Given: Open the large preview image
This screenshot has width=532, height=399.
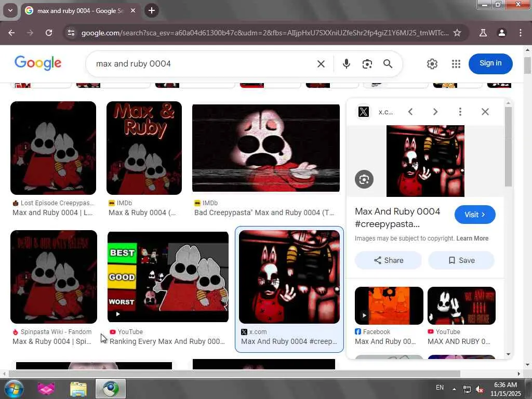Looking at the screenshot, I should (425, 161).
